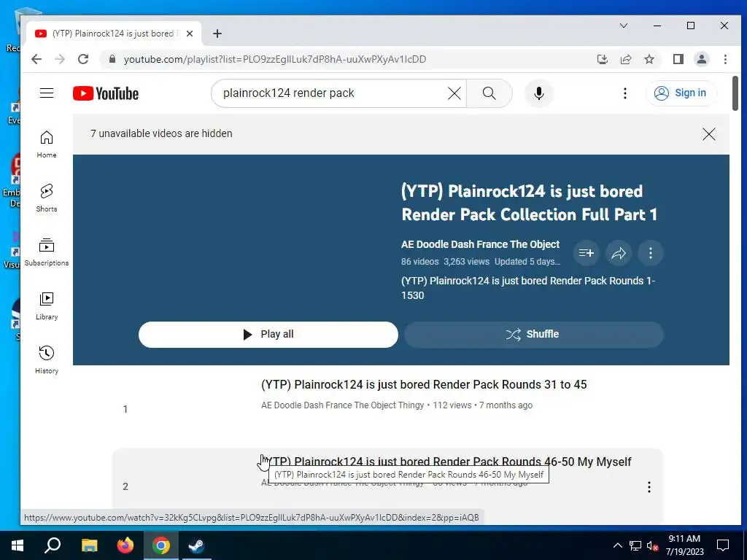Viewport: 747px width, 560px height.
Task: Bookmark this tab with star
Action: 649,59
